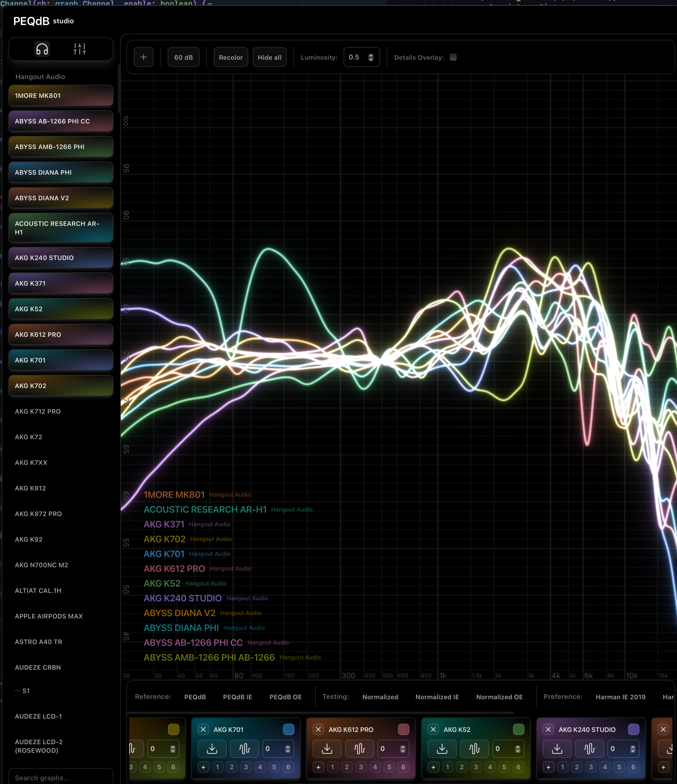The height and width of the screenshot is (784, 677).
Task: Select the Normalized IE testing target
Action: tap(437, 697)
